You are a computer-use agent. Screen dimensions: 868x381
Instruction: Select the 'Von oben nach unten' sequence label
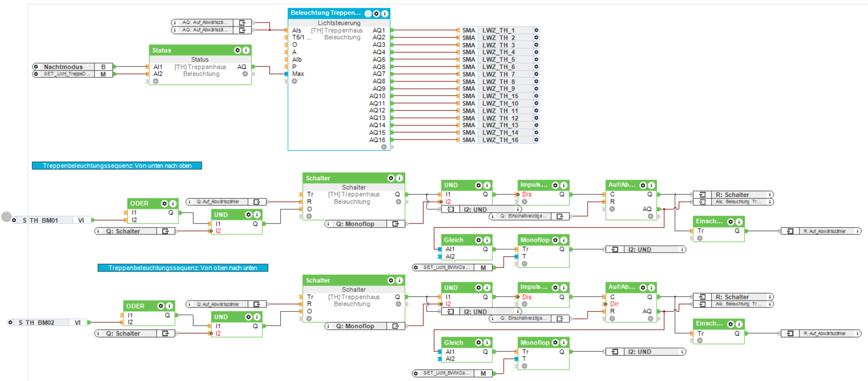click(x=183, y=268)
